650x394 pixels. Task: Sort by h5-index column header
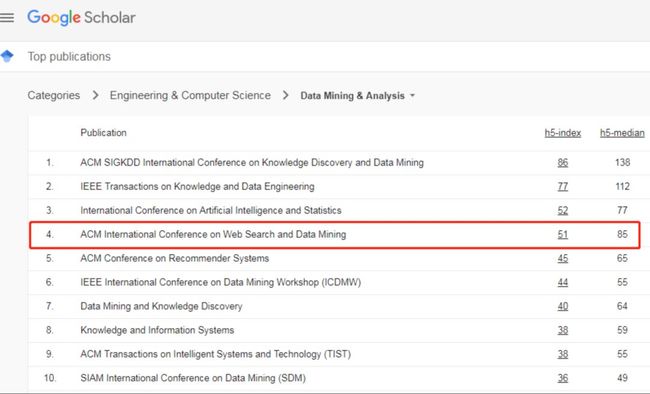pyautogui.click(x=563, y=133)
